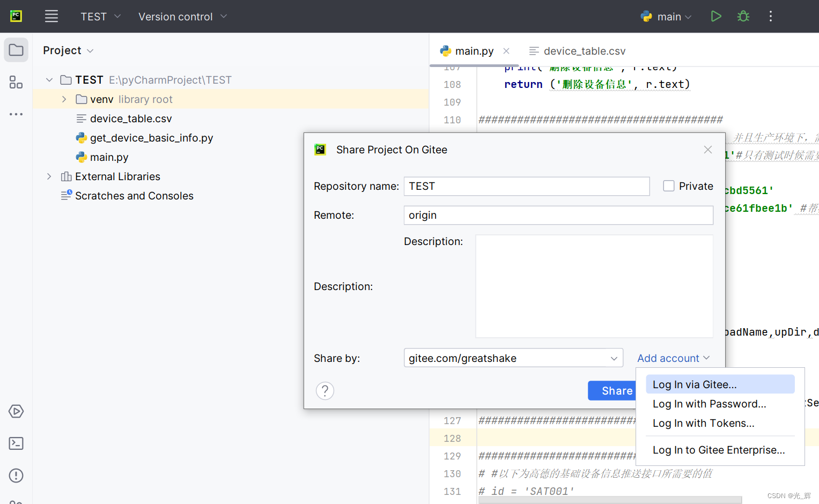
Task: Open the Structure tool window icon
Action: (16, 82)
